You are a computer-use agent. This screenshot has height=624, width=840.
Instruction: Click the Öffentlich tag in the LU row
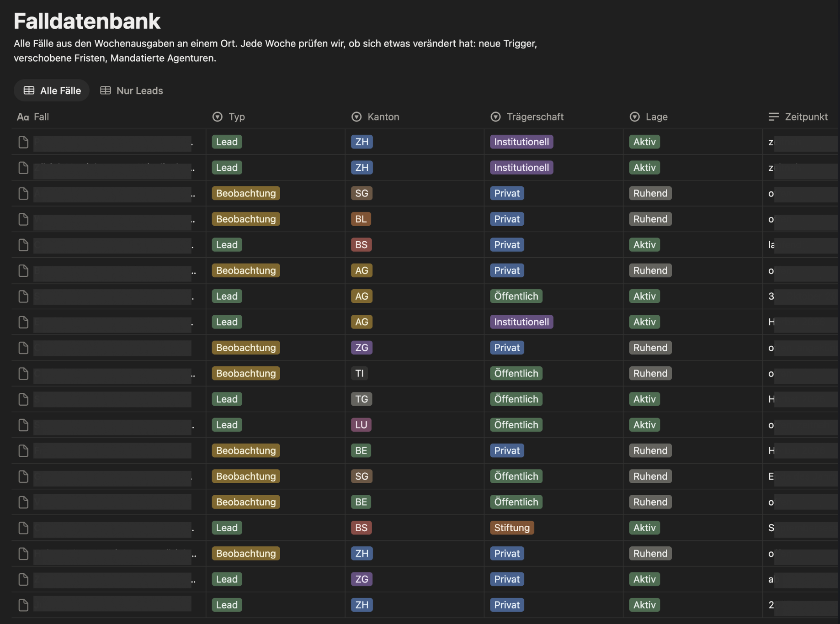point(516,424)
